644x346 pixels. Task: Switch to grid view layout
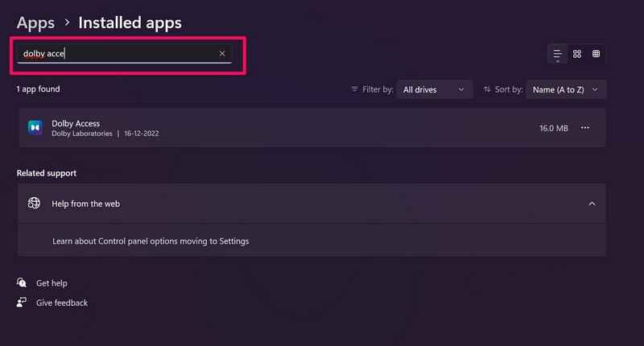tap(577, 54)
